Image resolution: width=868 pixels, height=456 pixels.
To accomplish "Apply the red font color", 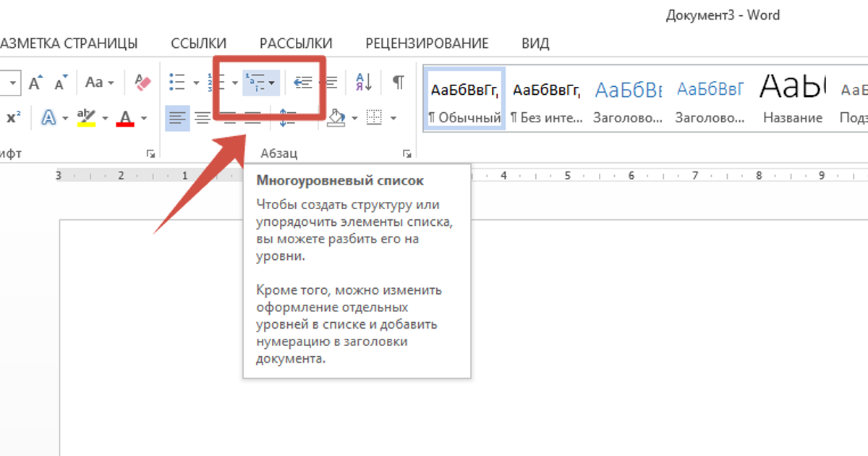I will (126, 117).
